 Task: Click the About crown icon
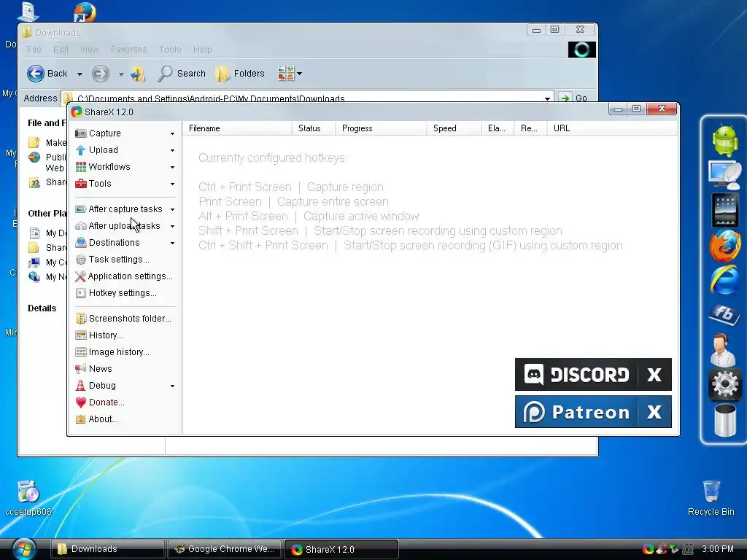pos(80,419)
